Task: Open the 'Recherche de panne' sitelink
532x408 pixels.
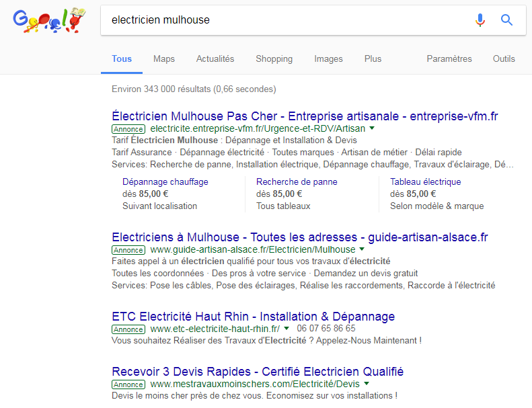Action: click(x=297, y=181)
